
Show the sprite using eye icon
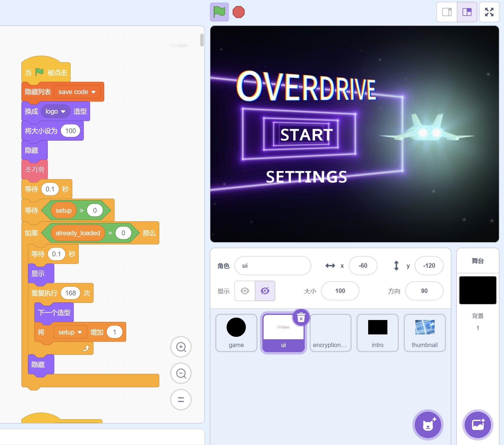coord(245,291)
